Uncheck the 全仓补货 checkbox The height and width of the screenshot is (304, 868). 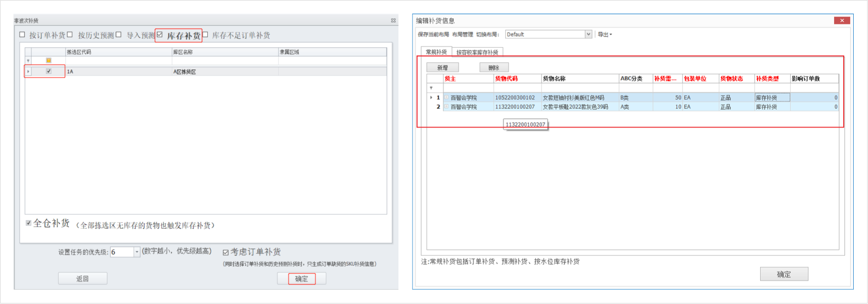[x=29, y=223]
